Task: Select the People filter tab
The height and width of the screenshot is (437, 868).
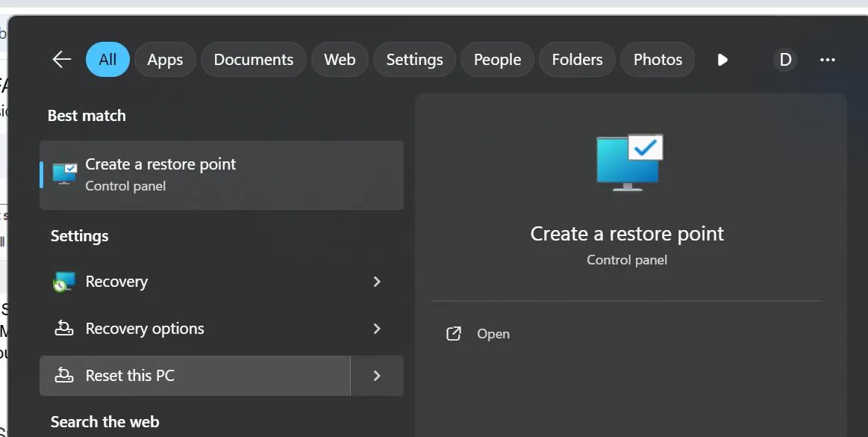Action: (496, 59)
